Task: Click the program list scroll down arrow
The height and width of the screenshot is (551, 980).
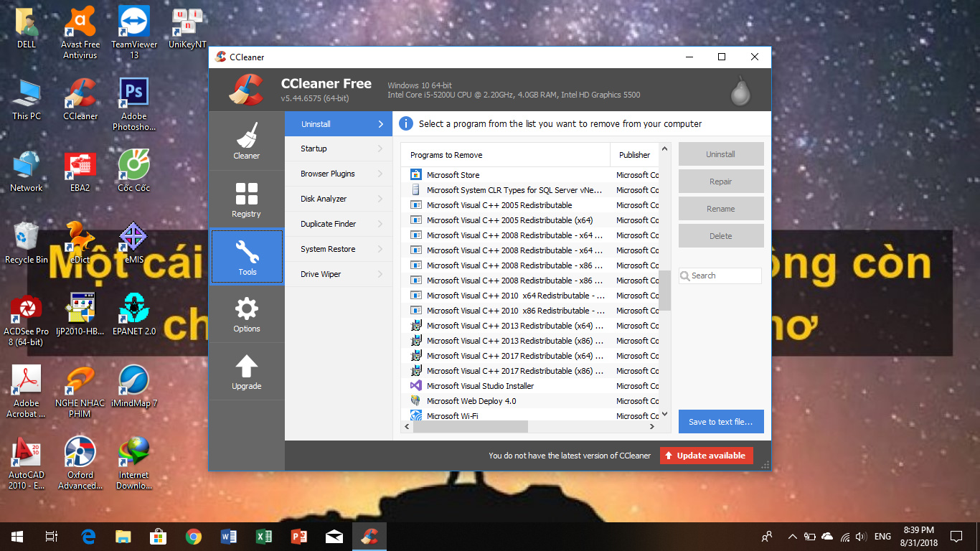Action: 664,414
